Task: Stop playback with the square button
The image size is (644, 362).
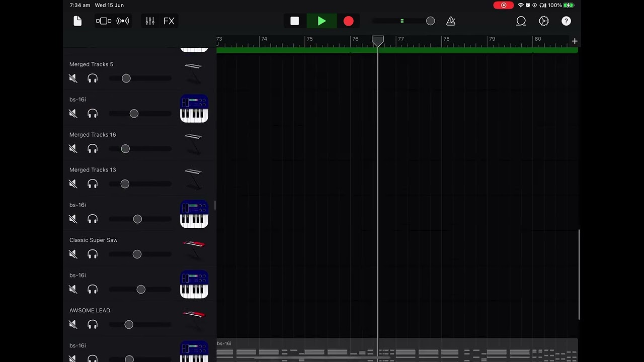Action: tap(295, 21)
